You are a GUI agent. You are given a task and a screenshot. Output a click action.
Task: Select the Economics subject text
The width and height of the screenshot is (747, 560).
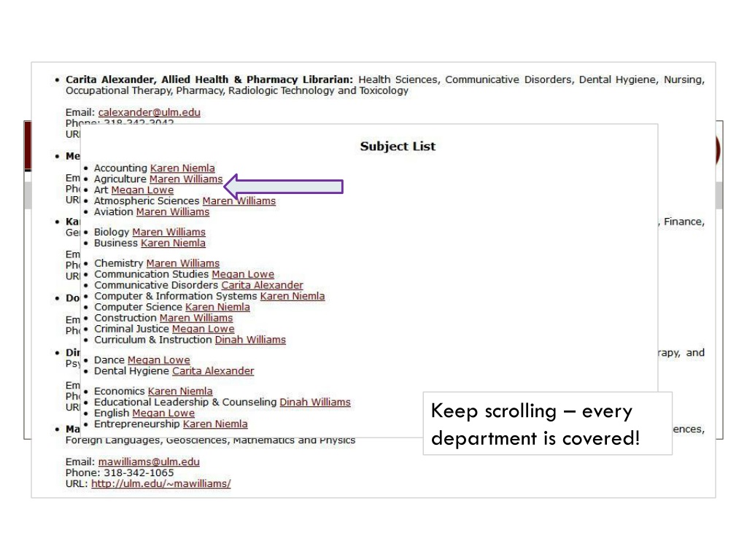[120, 391]
